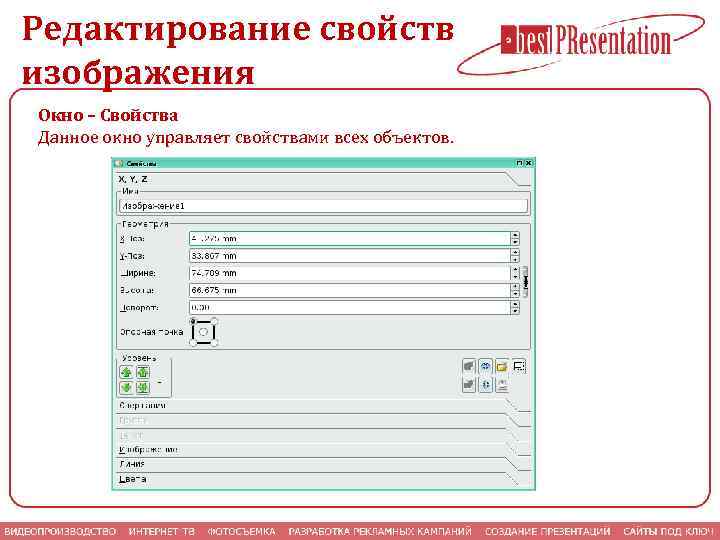Toggle the width-height proportion chain link
Screen dimensions: 720x540
(525, 282)
